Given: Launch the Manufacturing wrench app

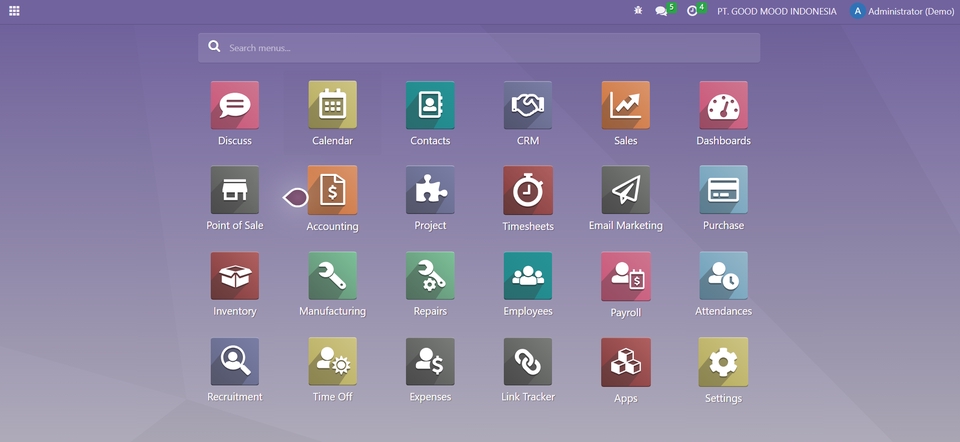Looking at the screenshot, I should pos(332,275).
